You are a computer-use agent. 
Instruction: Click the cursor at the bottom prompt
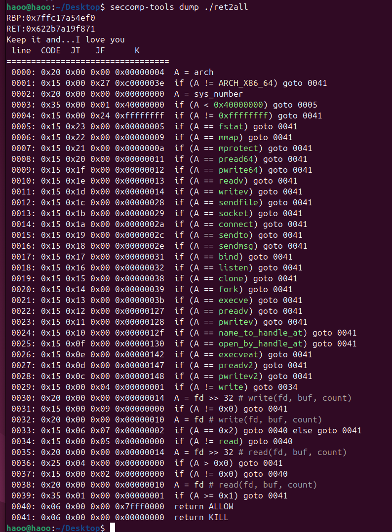113,528
